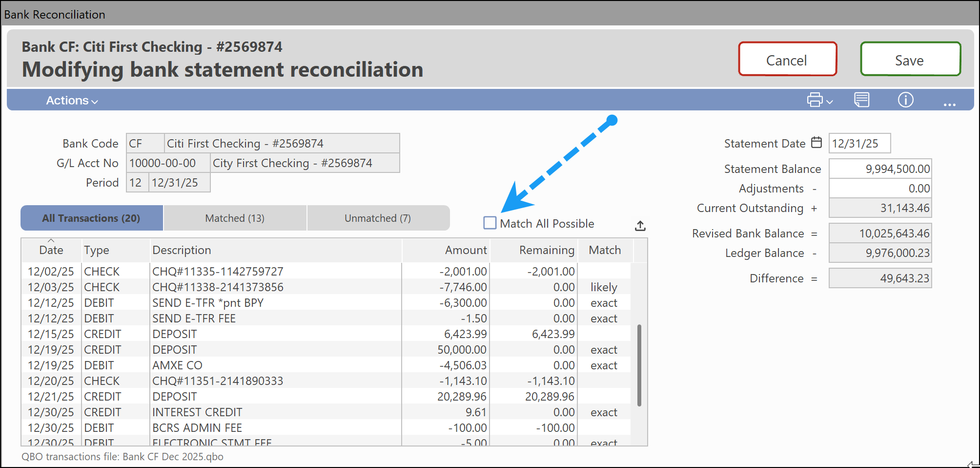Screen dimensions: 980x468
Task: Click Bank Code CF field
Action: tap(145, 143)
